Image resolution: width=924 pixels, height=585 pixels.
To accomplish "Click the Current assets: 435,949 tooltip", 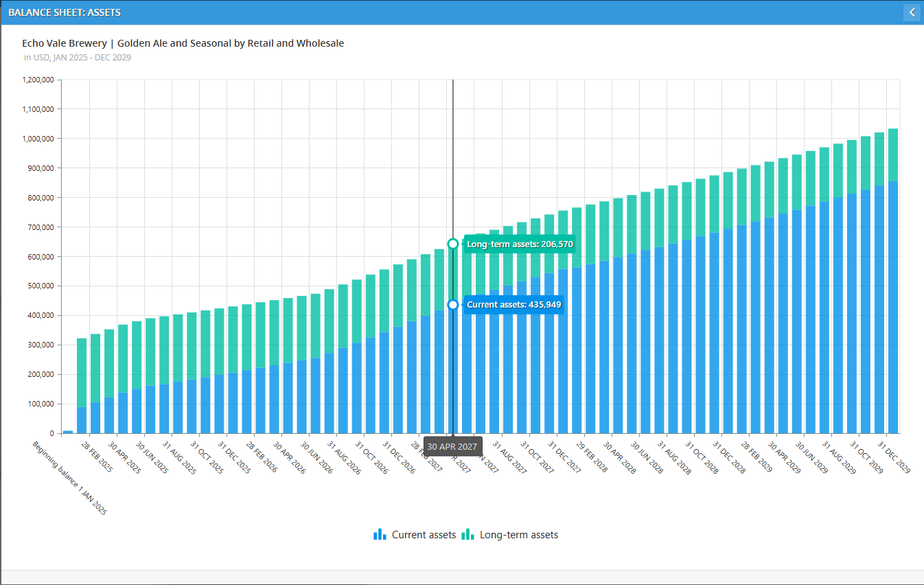I will pyautogui.click(x=513, y=304).
